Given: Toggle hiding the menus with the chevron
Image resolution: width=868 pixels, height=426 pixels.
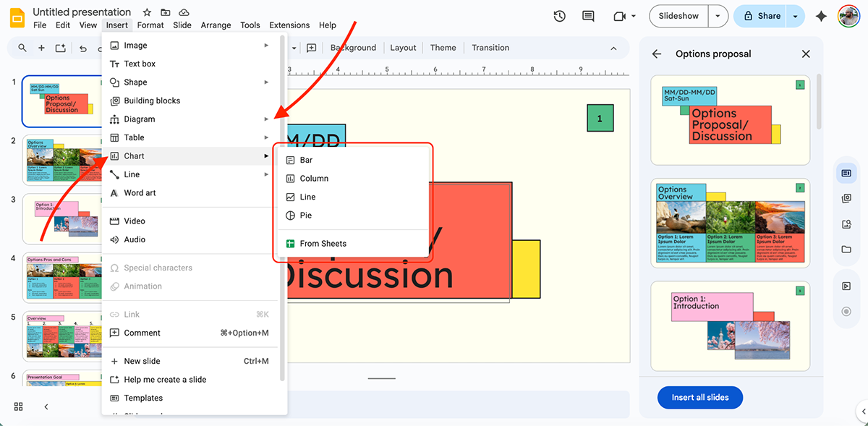Looking at the screenshot, I should coord(613,48).
